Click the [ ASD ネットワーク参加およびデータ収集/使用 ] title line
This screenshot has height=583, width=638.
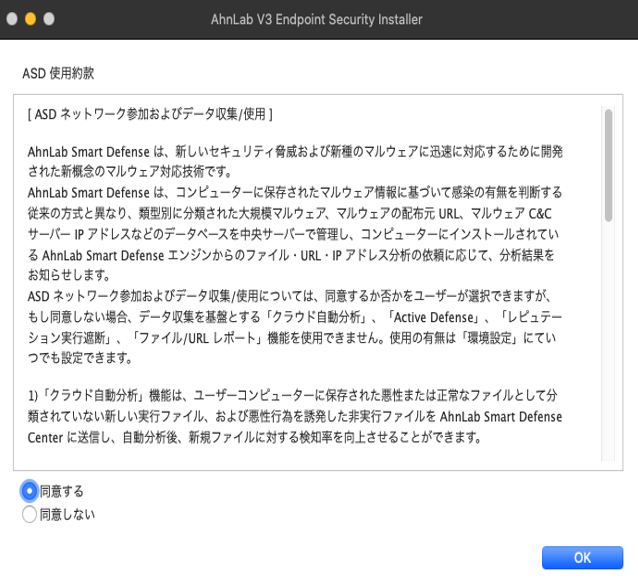pos(150,114)
